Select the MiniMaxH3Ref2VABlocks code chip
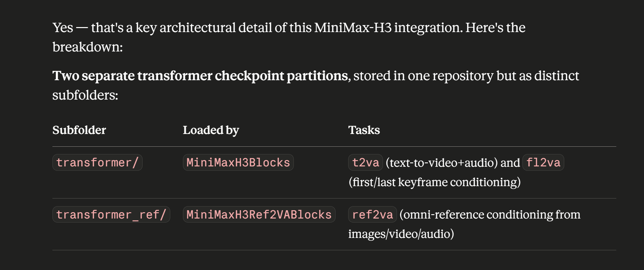644x270 pixels. coord(259,215)
